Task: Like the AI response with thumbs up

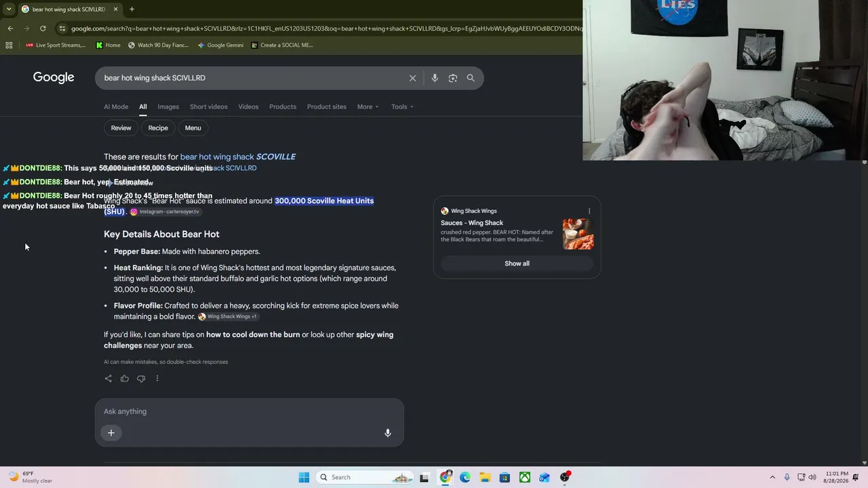Action: [125, 379]
